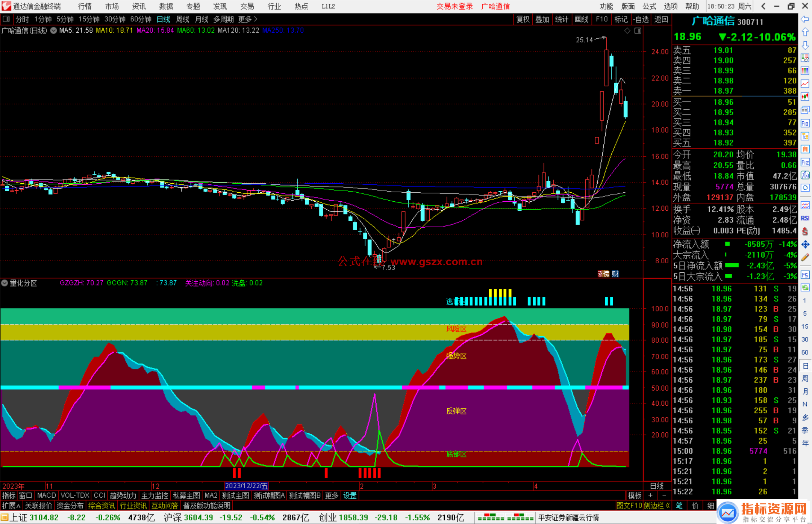Image resolution: width=812 pixels, height=524 pixels.
Task: Click the F12 sidebar icon
Action: (805, 162)
